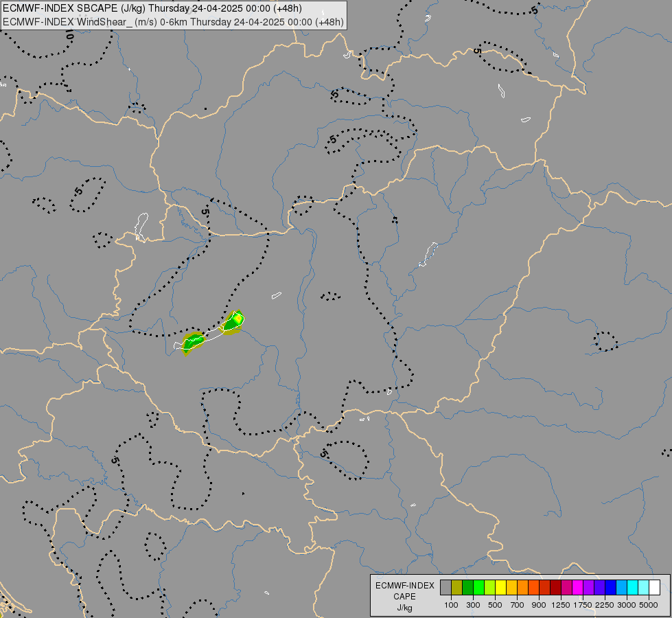Click the orange swatch right of 700
Screen dimensions: 672x618
523,588
